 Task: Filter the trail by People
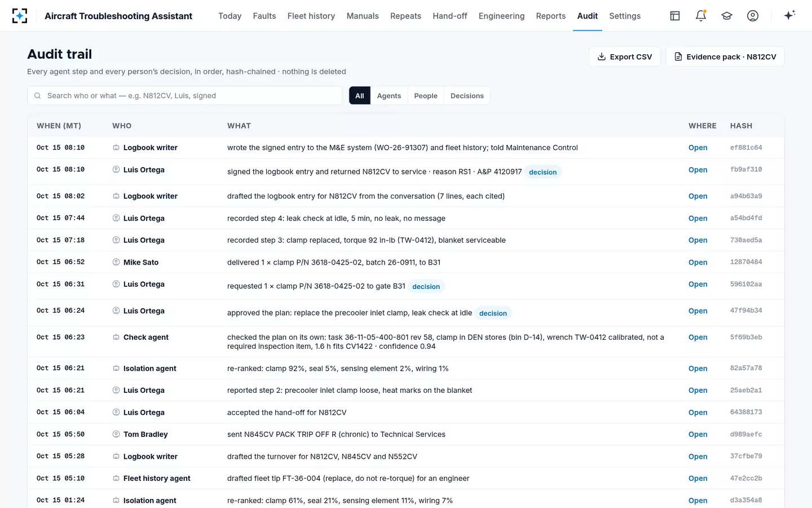pyautogui.click(x=426, y=95)
